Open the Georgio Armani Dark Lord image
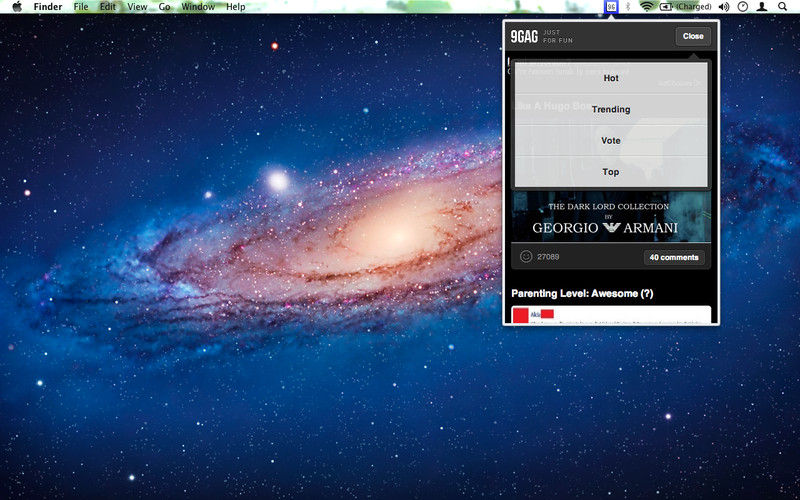Image resolution: width=800 pixels, height=500 pixels. tap(611, 216)
